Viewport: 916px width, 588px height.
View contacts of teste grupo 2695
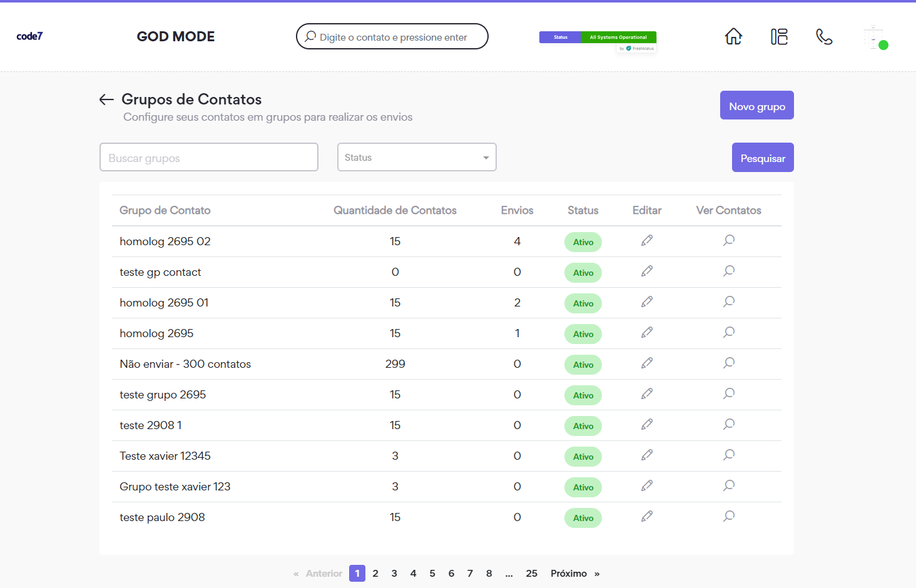pos(729,394)
